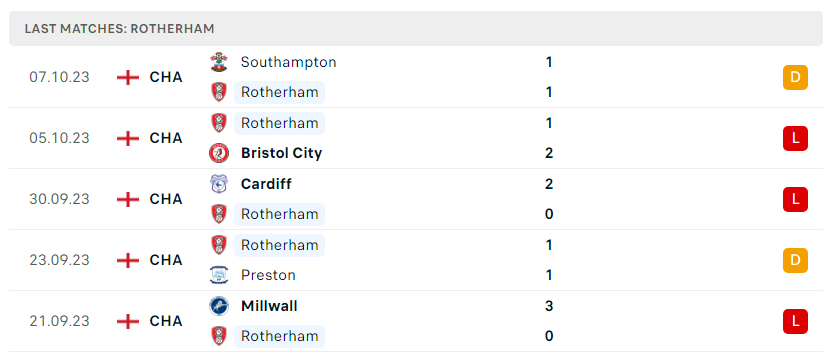This screenshot has width=828, height=362.
Task: Click the red L badge for Bristol City match
Action: click(795, 138)
